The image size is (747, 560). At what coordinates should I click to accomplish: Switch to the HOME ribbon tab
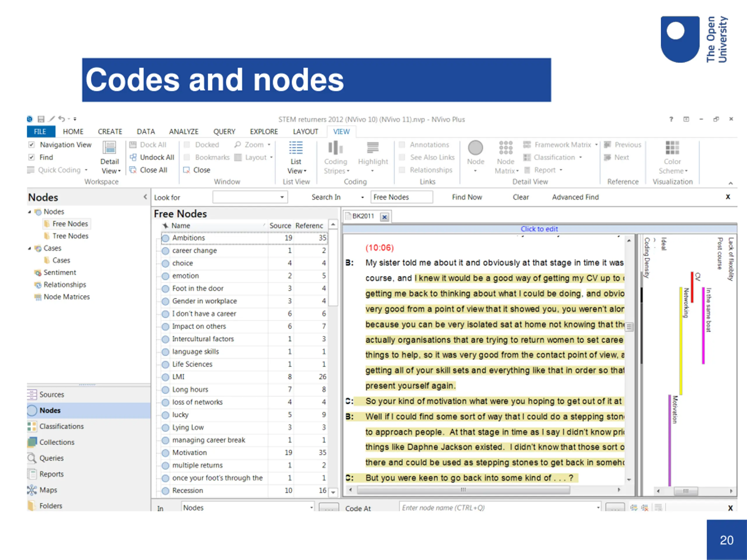pos(73,132)
